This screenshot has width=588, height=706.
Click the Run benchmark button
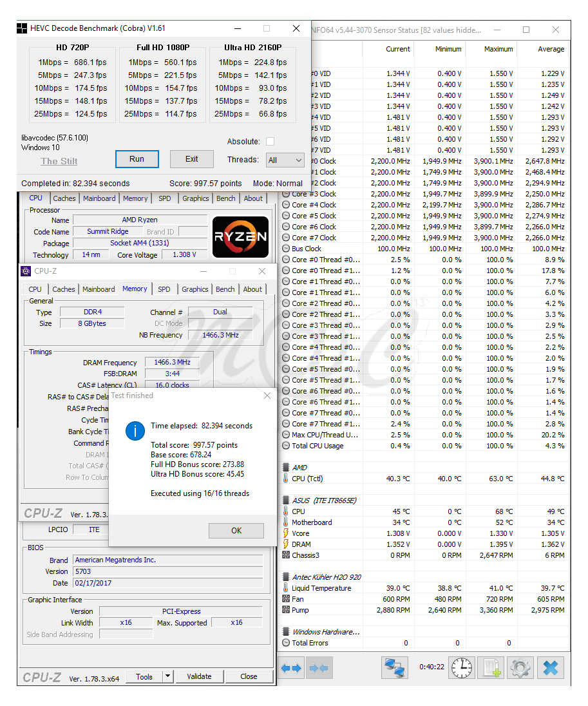(137, 159)
